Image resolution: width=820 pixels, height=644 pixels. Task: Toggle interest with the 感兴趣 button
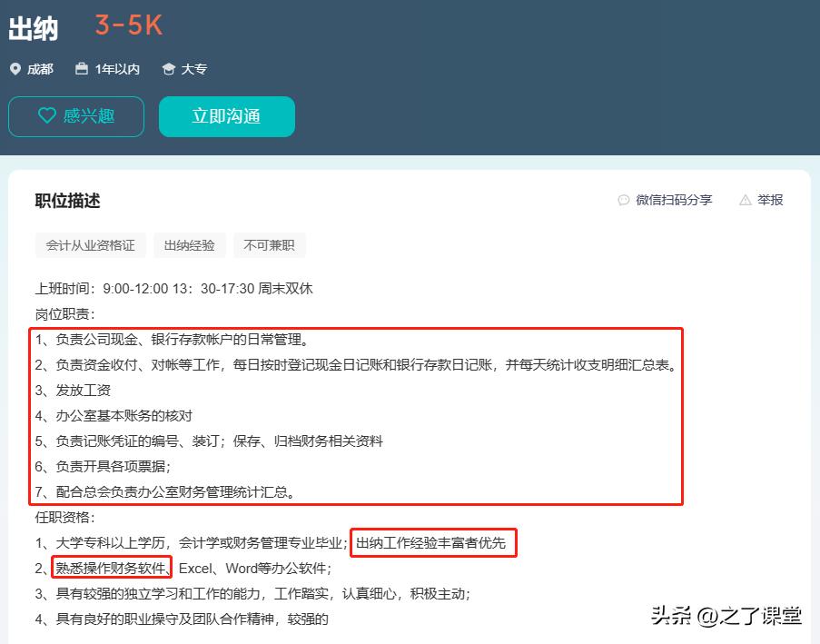pyautogui.click(x=75, y=116)
